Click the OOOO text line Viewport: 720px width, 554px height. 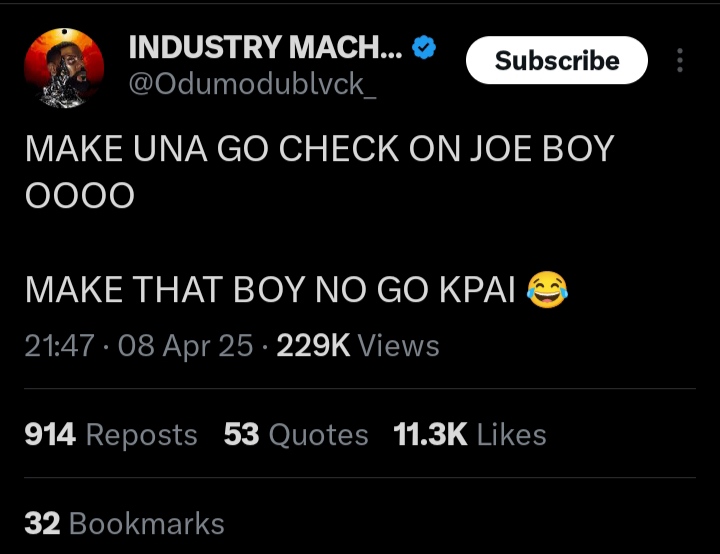[x=79, y=196]
